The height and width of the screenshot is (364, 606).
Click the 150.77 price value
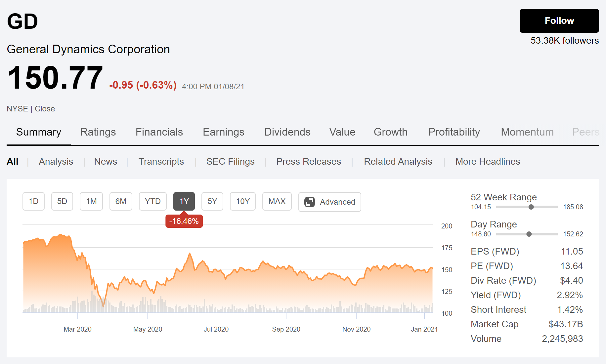(55, 78)
